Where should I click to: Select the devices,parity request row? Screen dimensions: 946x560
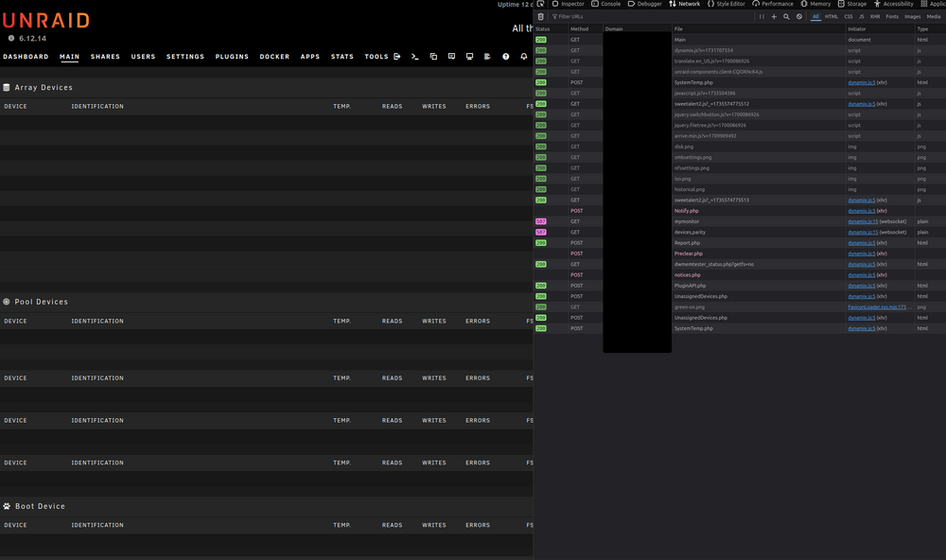coord(740,233)
